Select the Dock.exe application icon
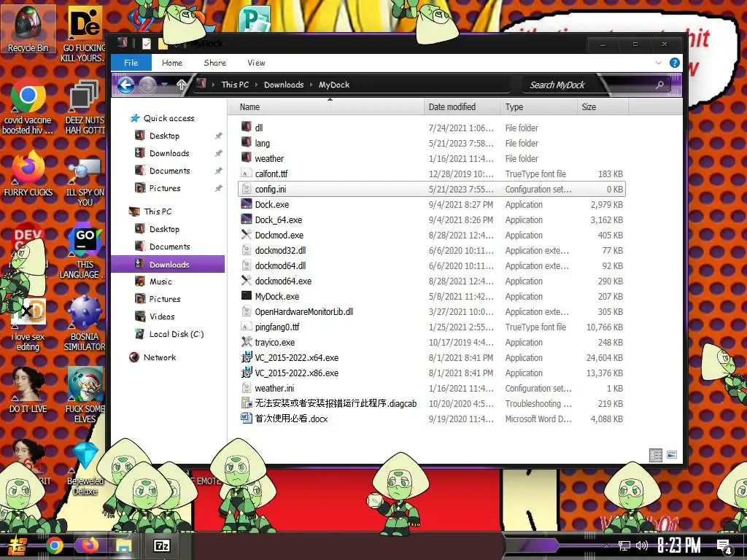Image resolution: width=747 pixels, height=560 pixels. [x=247, y=204]
